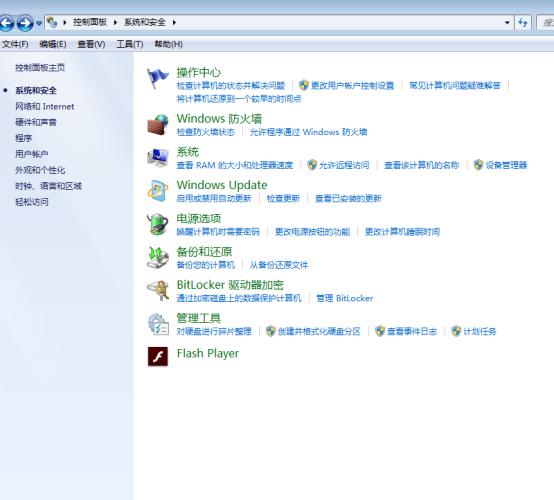The width and height of the screenshot is (554, 500).
Task: Open the 查看(V) menu
Action: (91, 44)
